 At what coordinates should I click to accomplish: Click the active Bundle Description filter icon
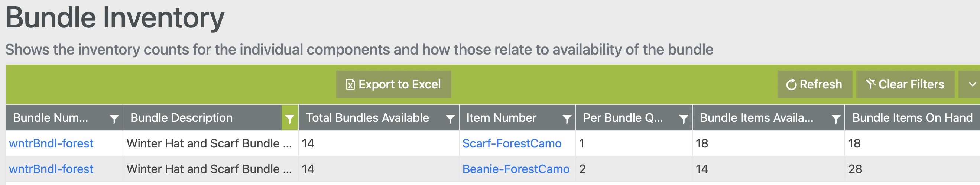click(289, 119)
